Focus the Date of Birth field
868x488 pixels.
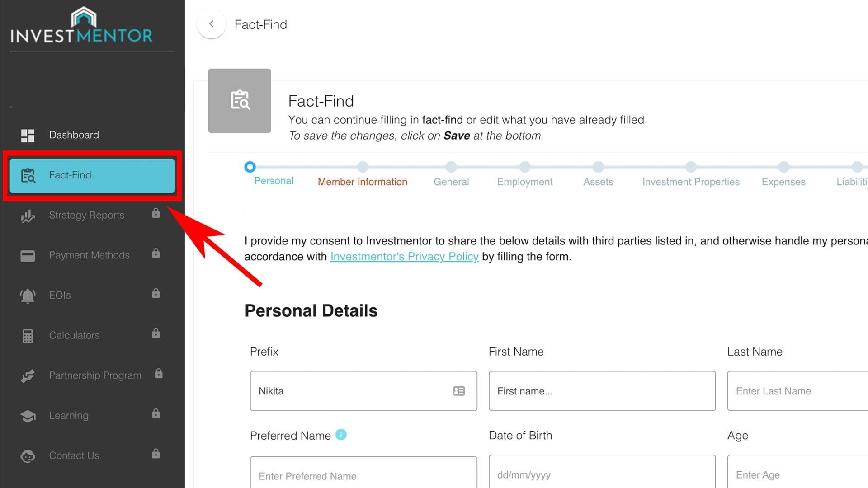[x=602, y=474]
